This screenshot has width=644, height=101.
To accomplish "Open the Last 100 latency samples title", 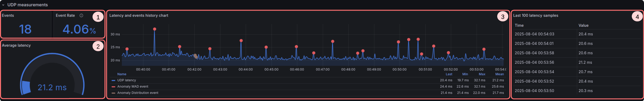I will coord(536,15).
